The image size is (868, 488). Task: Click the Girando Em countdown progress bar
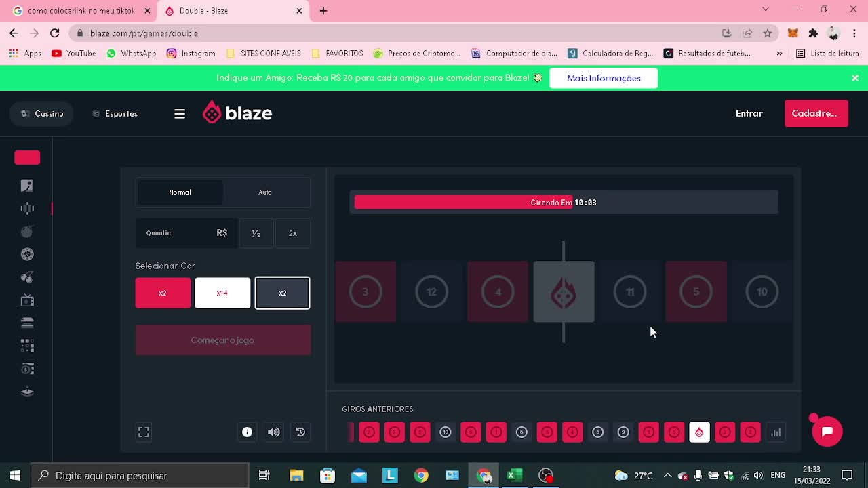click(x=564, y=203)
